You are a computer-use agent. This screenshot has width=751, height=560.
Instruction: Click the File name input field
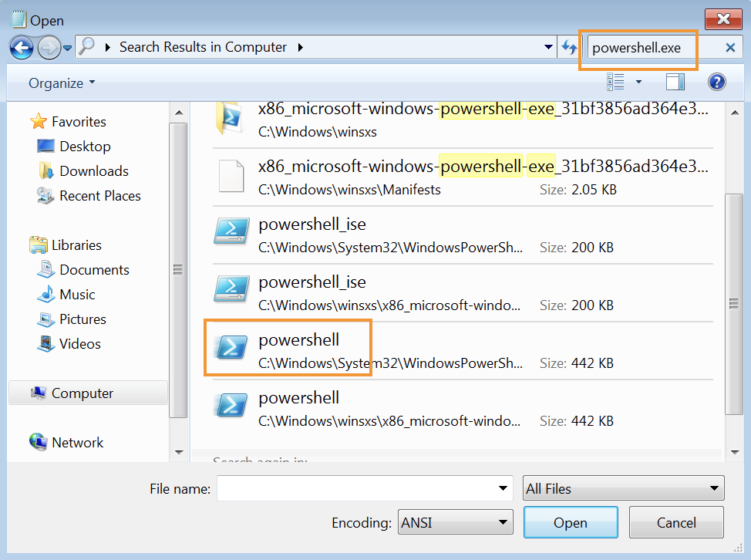(x=357, y=488)
